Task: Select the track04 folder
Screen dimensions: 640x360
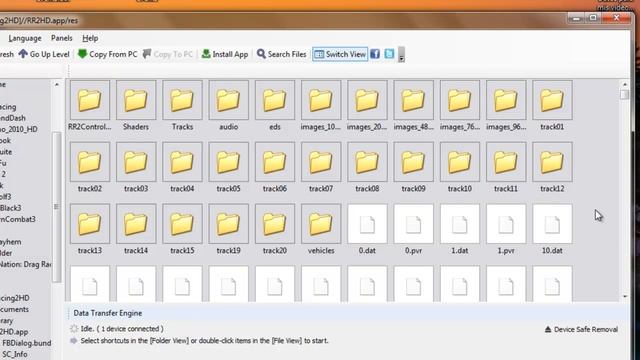Action: tap(182, 162)
